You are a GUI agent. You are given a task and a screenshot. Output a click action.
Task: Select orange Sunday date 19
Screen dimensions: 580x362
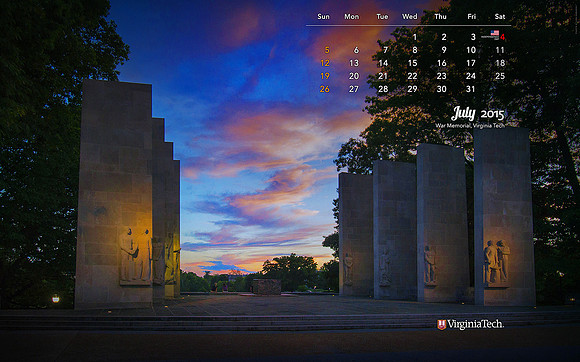(x=325, y=76)
